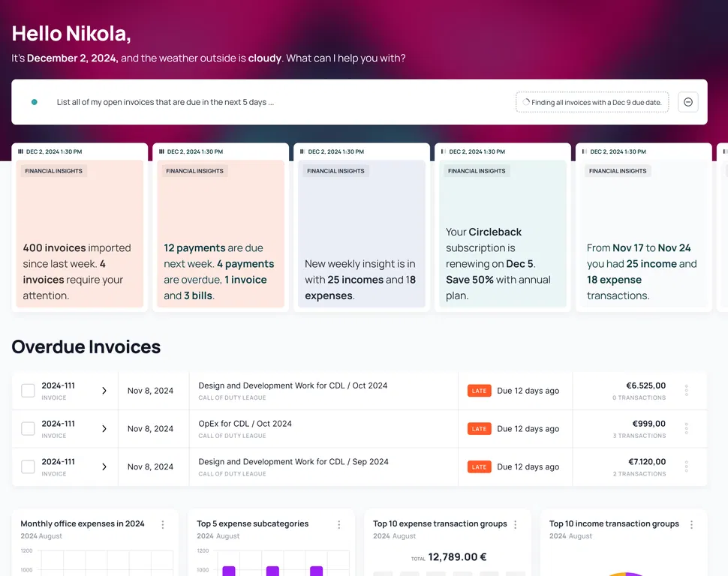Click the progress bars icon on the Nov 17 card
The height and width of the screenshot is (576, 728).
coord(585,151)
